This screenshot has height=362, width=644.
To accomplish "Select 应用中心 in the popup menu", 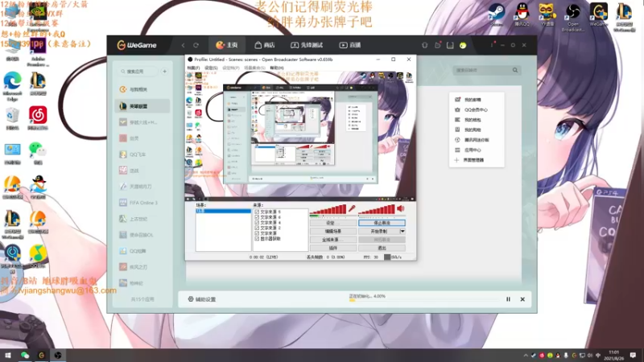I will pos(473,150).
